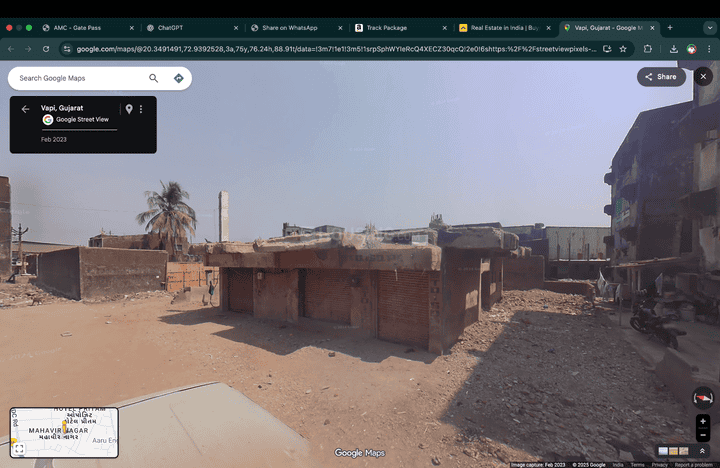The image size is (720, 468).
Task: Select the Vapi, Gujarat - Google Maps tab
Action: pos(608,28)
